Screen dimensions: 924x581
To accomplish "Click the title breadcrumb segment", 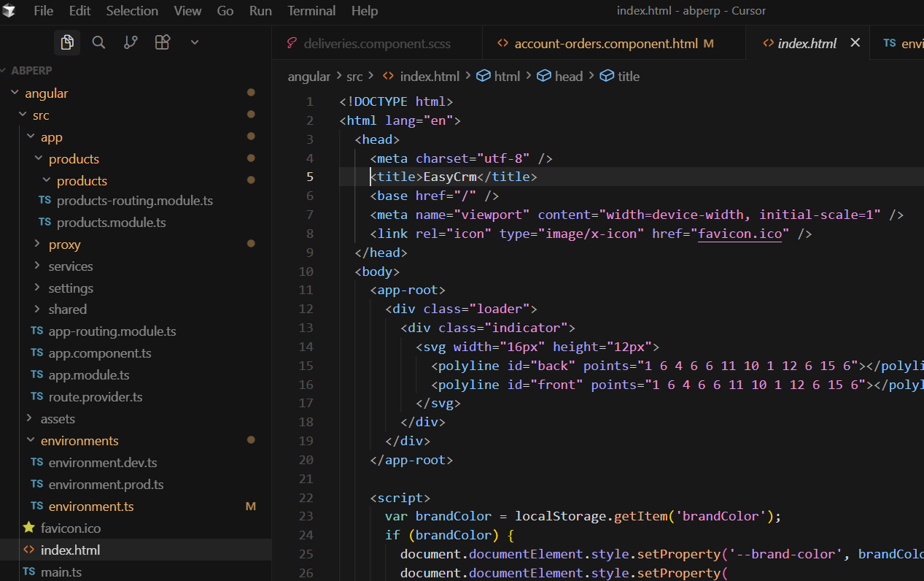I will pyautogui.click(x=628, y=76).
